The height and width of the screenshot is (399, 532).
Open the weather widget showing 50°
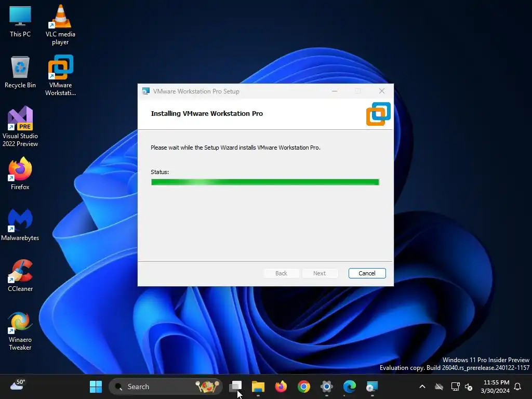(x=18, y=385)
